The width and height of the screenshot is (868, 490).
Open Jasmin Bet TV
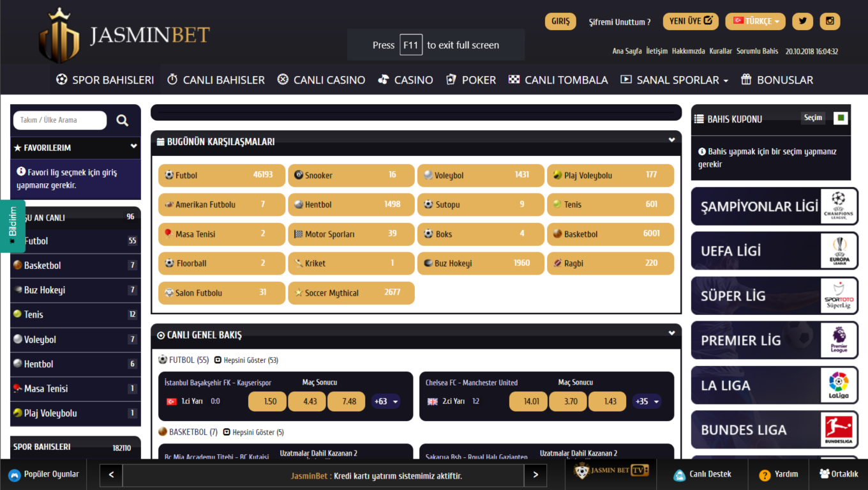point(611,471)
